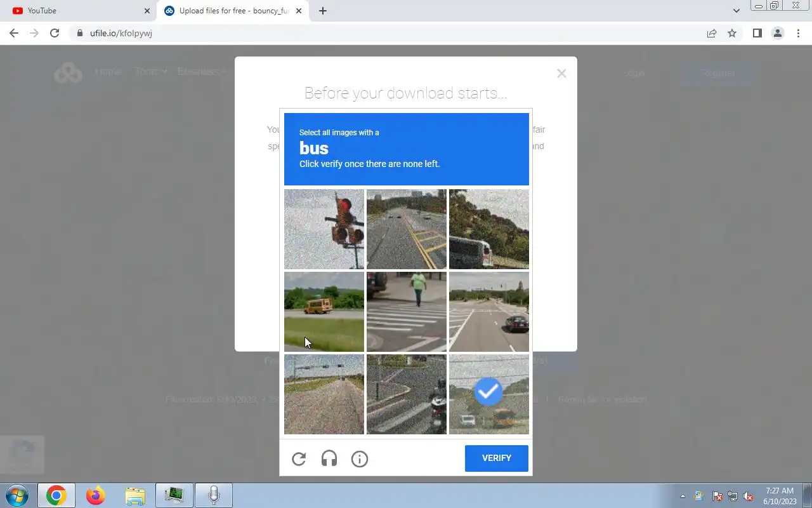Viewport: 812px width, 508px height.
Task: Open the Chrome three-dot menu
Action: [x=798, y=33]
